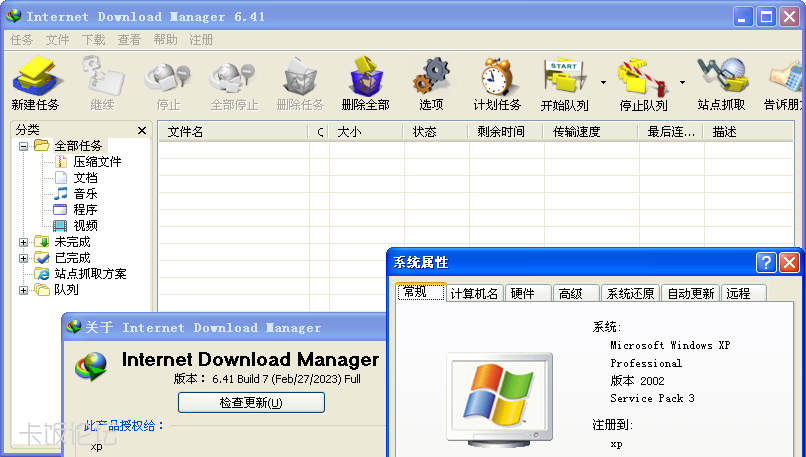
Task: Click the help question-mark button in 系统属性
Action: coord(766,263)
